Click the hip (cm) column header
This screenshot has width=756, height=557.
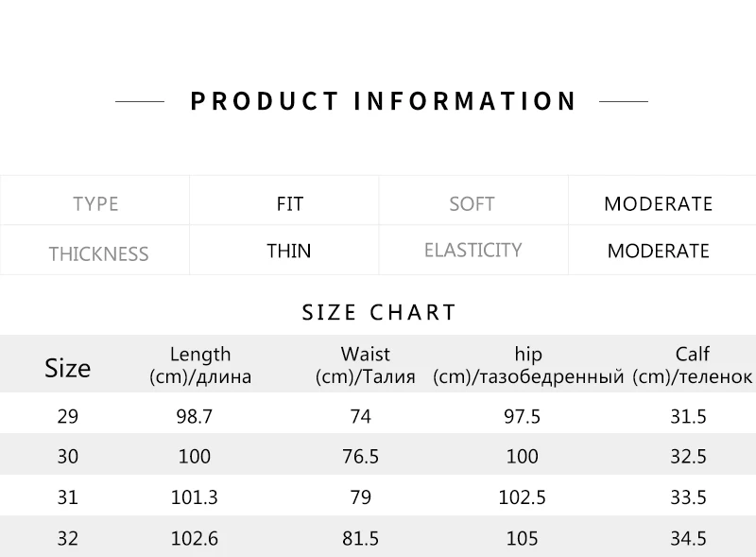coord(528,365)
